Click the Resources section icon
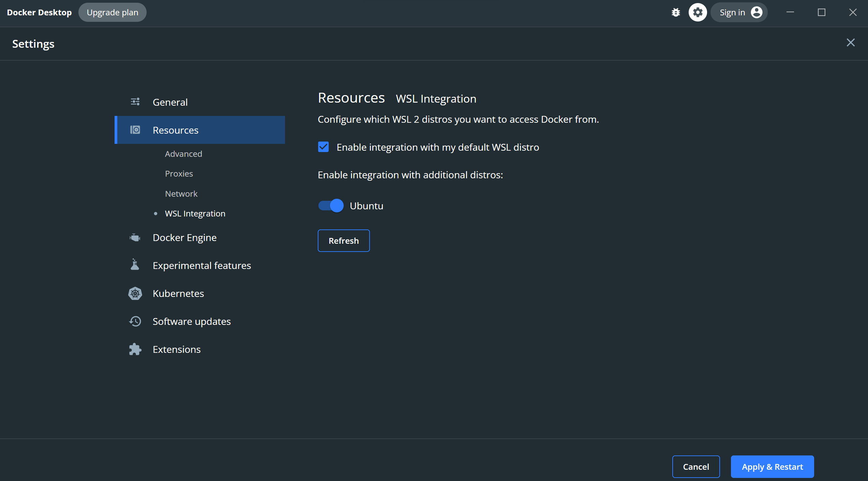Screen dimensions: 868x481 (135, 130)
